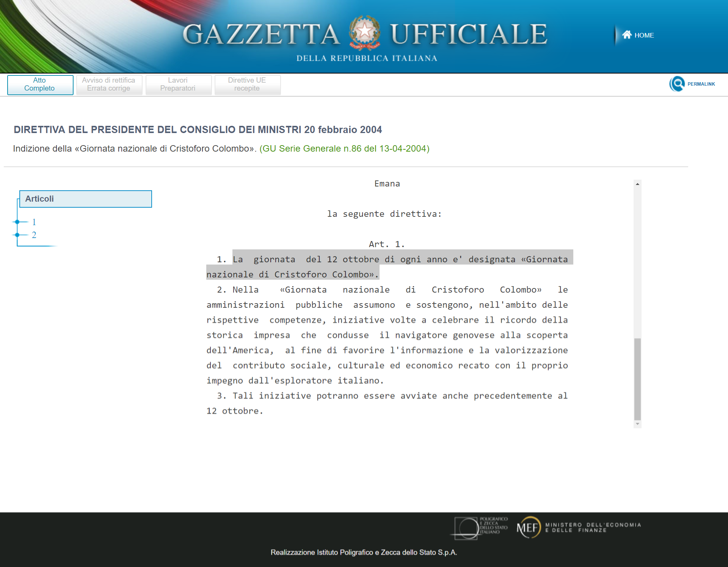The height and width of the screenshot is (567, 728).
Task: Click the GU Serie Generale n.86 green link
Action: point(344,149)
